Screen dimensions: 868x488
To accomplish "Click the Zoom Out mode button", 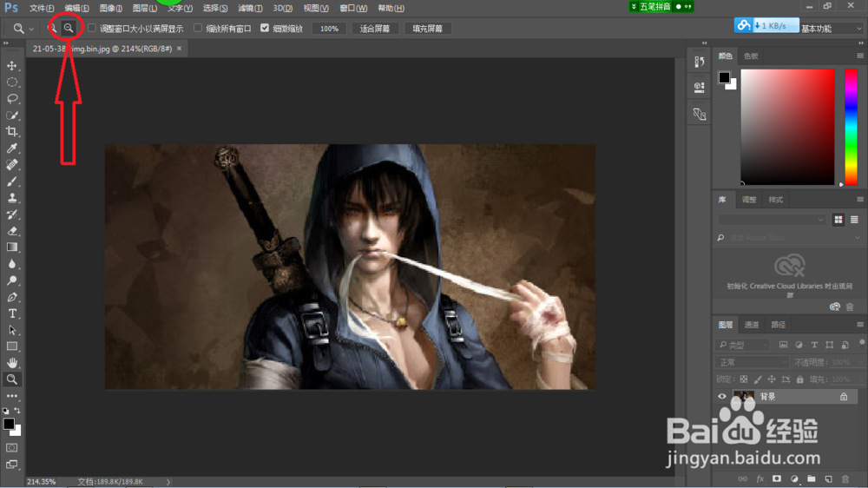I will click(69, 28).
